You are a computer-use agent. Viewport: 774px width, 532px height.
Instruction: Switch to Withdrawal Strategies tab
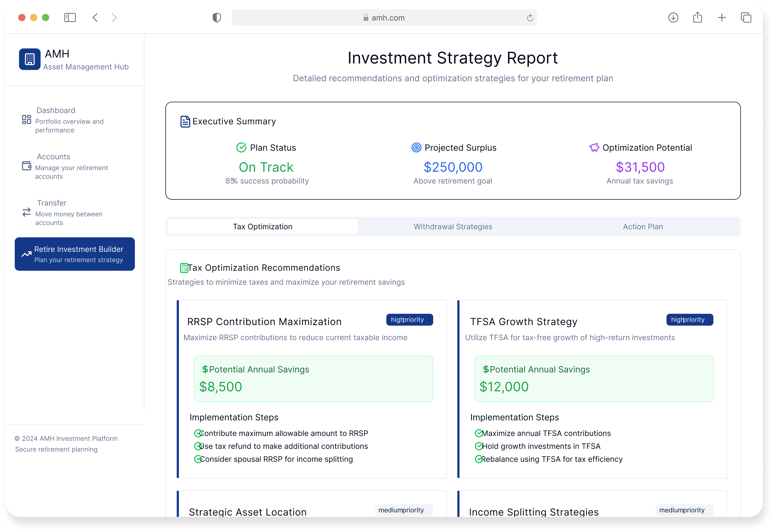tap(453, 227)
